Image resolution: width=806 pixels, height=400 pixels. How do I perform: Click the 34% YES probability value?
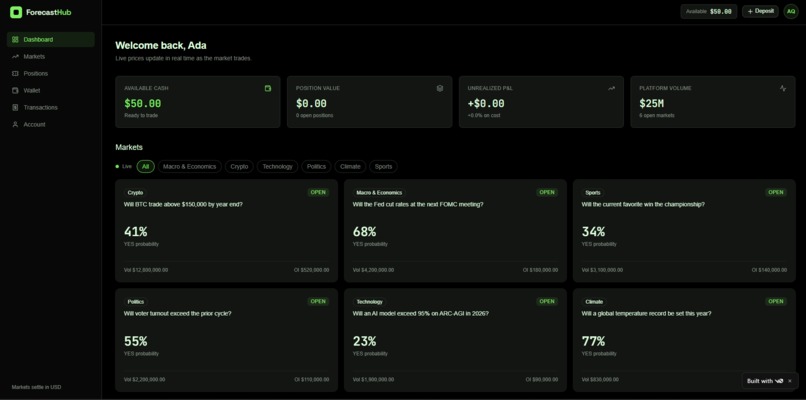593,231
